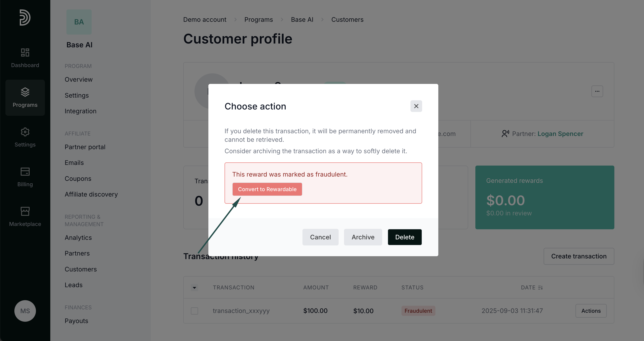Click the MS user avatar
This screenshot has width=644, height=341.
tap(25, 311)
